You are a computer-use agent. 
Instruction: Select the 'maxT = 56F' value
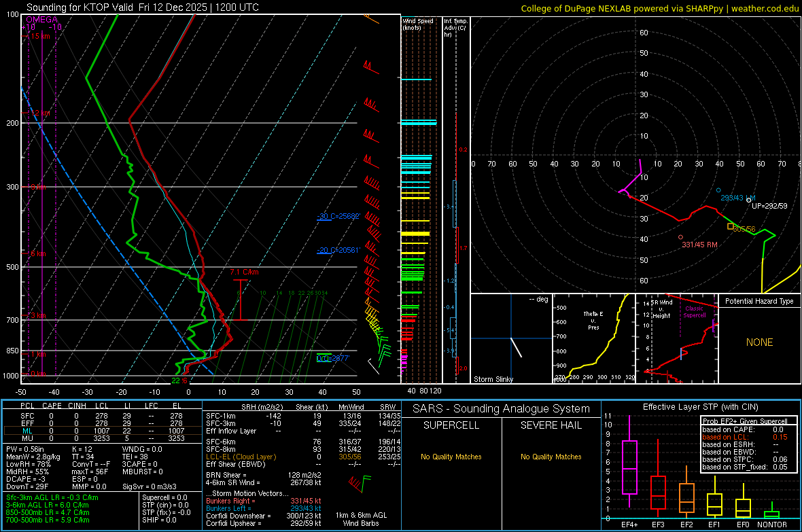coord(90,472)
